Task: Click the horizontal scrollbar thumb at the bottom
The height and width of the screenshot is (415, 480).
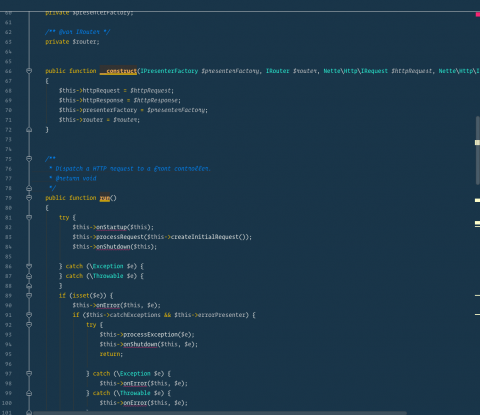Action: pyautogui.click(x=219, y=413)
